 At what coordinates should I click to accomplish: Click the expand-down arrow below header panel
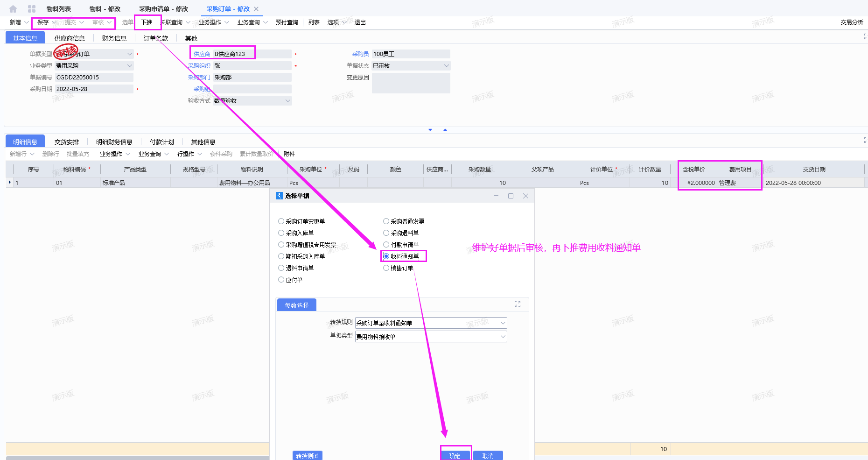(x=430, y=130)
